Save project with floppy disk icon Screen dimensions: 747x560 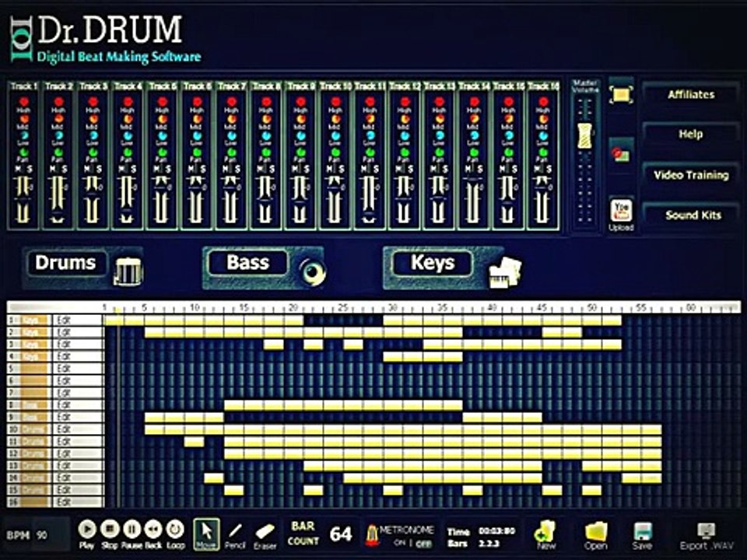point(642,531)
